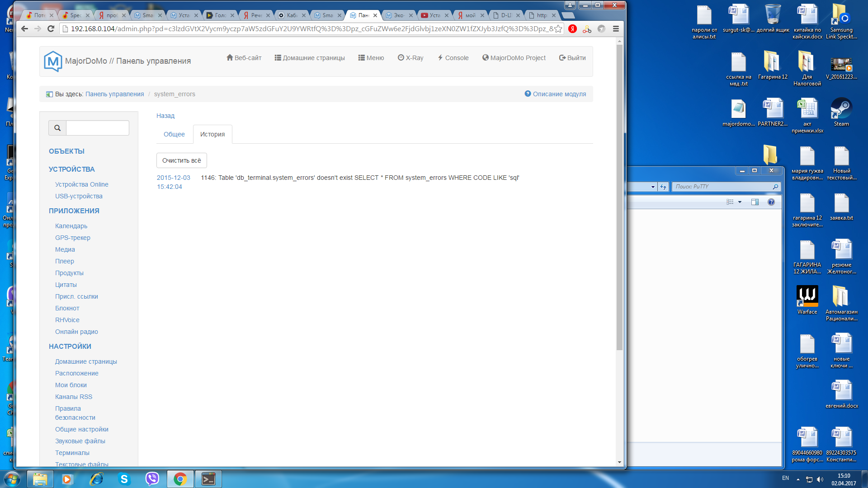Open the Терминалы settings link
The height and width of the screenshot is (488, 868).
coord(72,453)
